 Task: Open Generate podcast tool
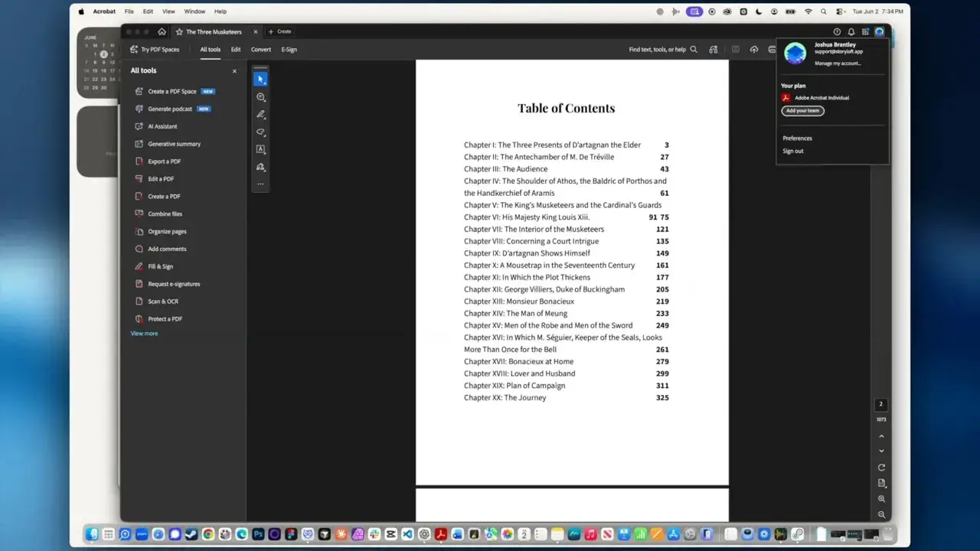pos(172,109)
